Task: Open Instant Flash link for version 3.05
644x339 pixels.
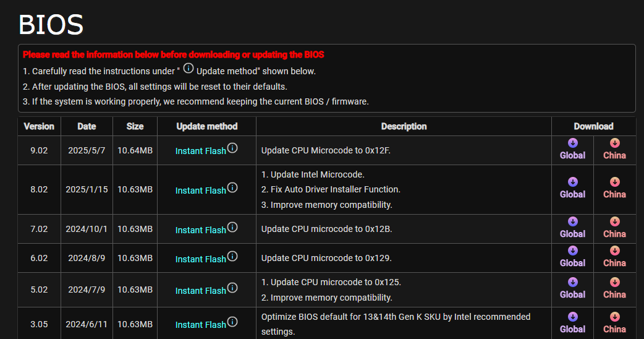Action: 201,325
